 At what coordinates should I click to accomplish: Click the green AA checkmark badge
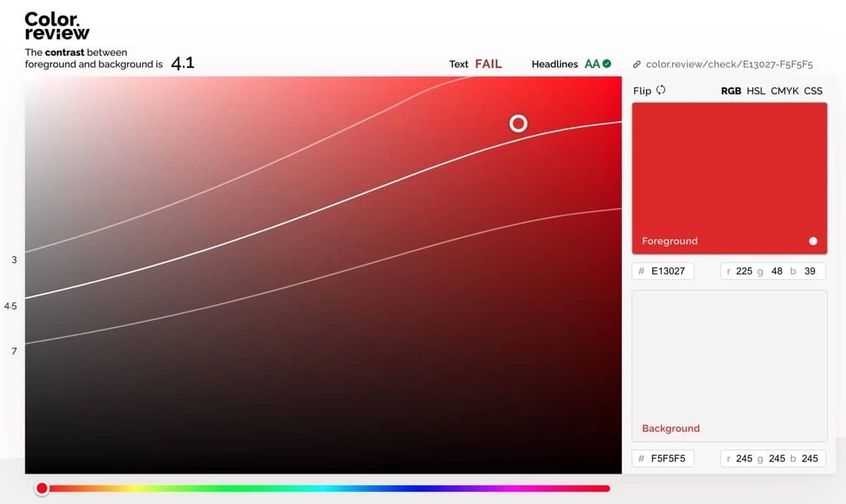click(607, 64)
